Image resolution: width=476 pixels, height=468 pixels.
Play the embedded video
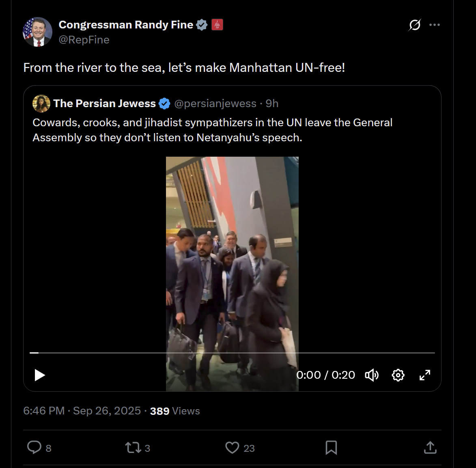(39, 375)
